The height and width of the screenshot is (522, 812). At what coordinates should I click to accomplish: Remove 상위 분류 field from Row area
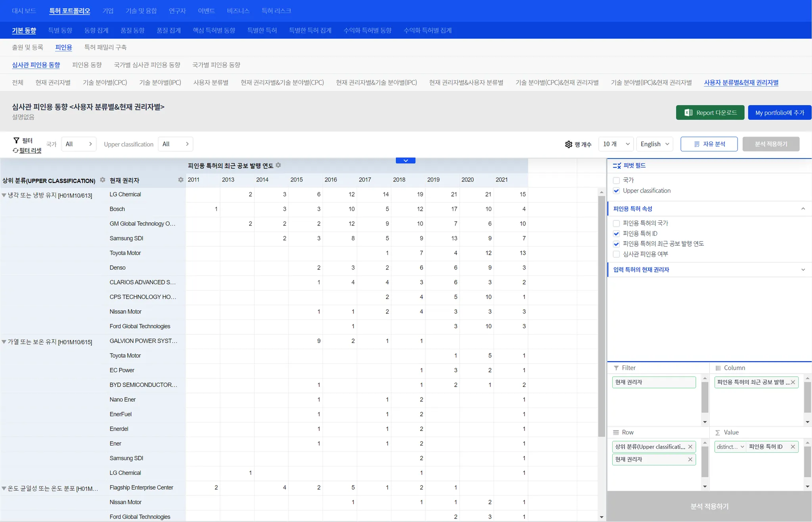click(x=690, y=447)
